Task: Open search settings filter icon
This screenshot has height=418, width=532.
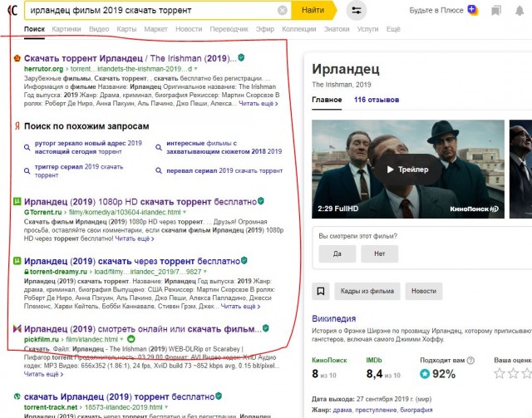Action: point(357,11)
